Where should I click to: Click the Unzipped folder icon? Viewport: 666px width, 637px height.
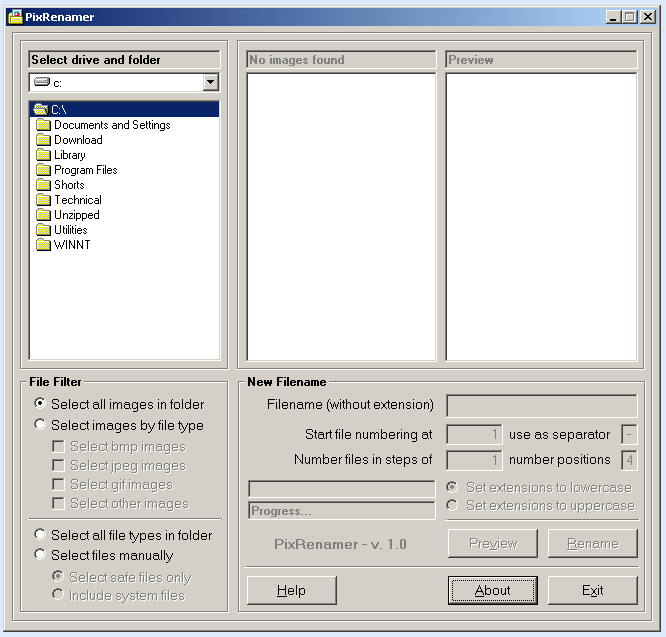(43, 215)
